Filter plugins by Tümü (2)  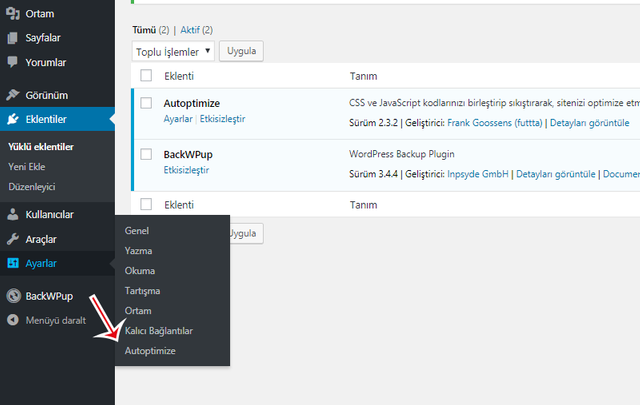[150, 30]
